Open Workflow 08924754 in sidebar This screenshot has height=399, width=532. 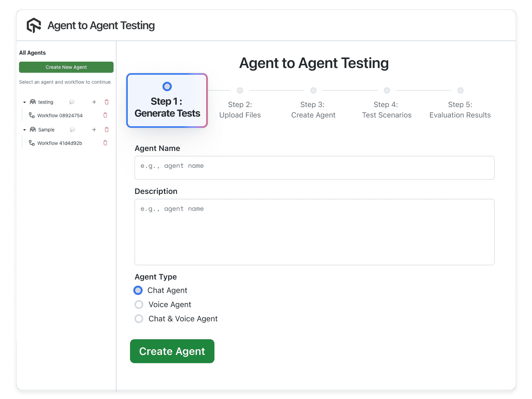pos(60,115)
